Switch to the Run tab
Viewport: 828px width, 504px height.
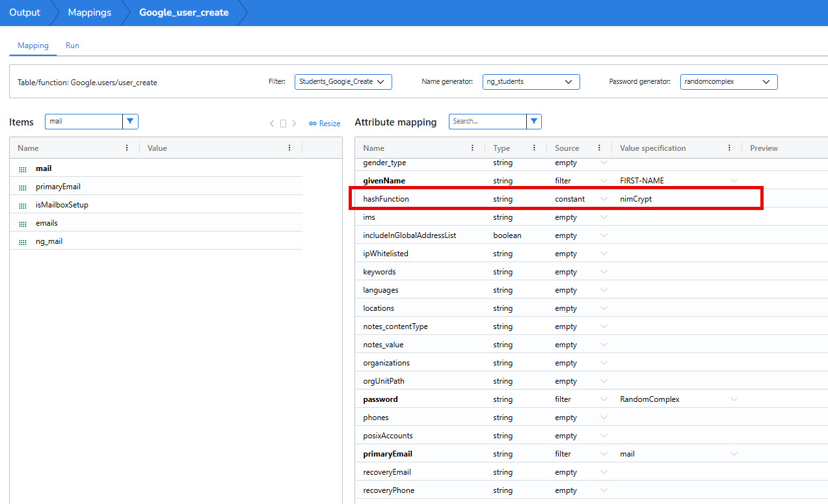point(72,46)
